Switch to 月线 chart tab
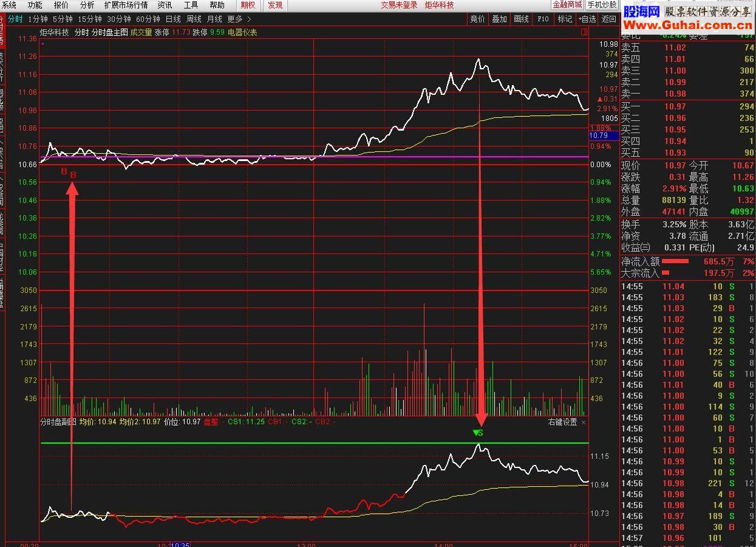This screenshot has height=547, width=756. (x=214, y=19)
